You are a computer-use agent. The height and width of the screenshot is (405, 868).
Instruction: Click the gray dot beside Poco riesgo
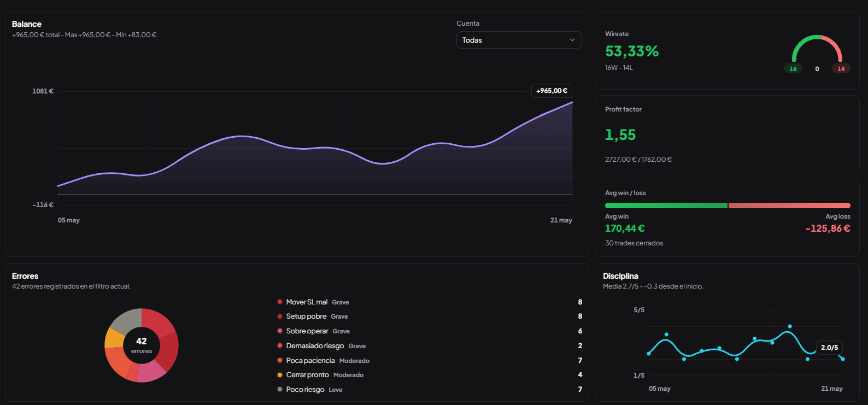pyautogui.click(x=280, y=389)
